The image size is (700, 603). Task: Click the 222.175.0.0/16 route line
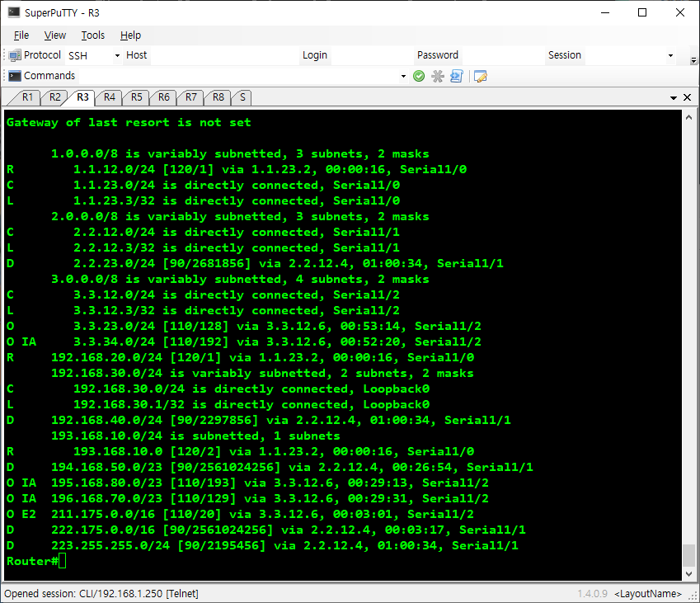coord(266,530)
